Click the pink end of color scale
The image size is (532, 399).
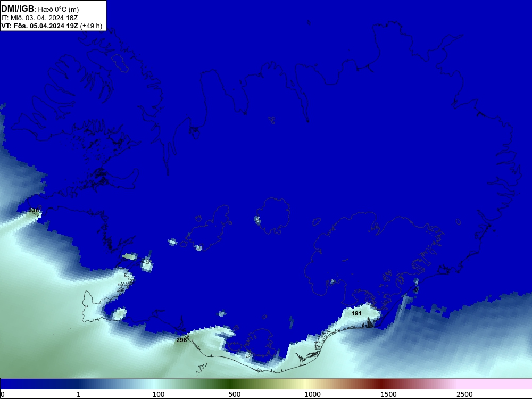pyautogui.click(x=495, y=384)
